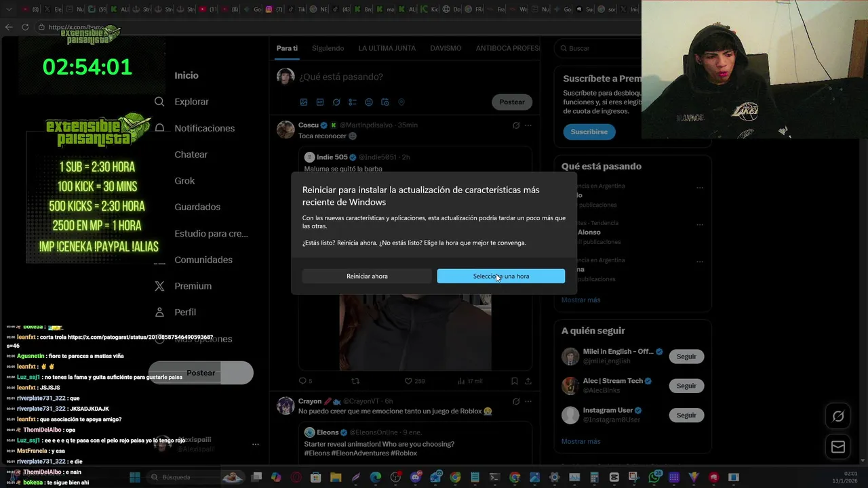Image resolution: width=868 pixels, height=488 pixels.
Task: Tag a location with the pin icon
Action: click(x=401, y=102)
